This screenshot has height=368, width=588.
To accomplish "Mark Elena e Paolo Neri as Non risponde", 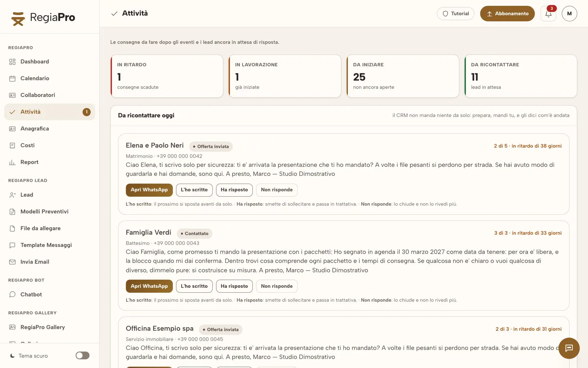I will click(277, 190).
